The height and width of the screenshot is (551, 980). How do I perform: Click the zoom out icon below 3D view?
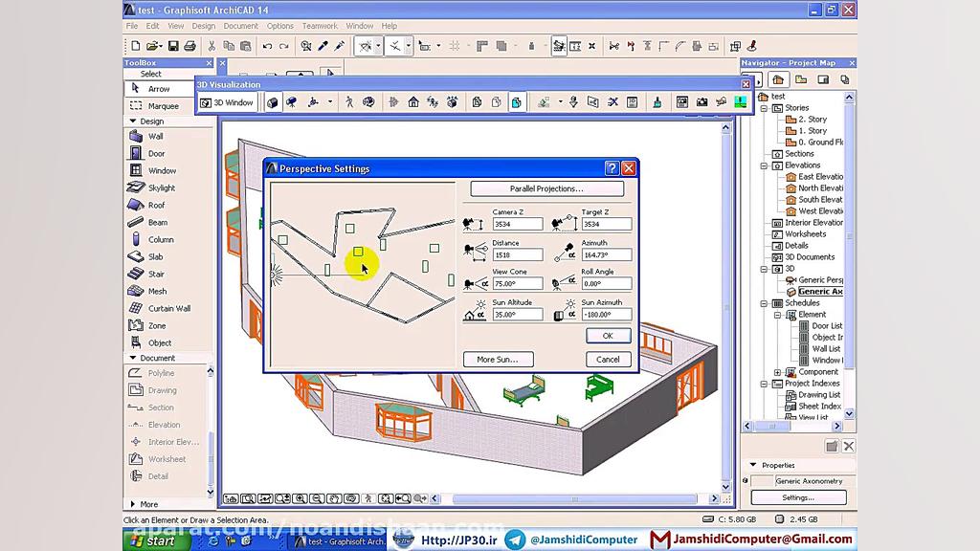pos(317,498)
